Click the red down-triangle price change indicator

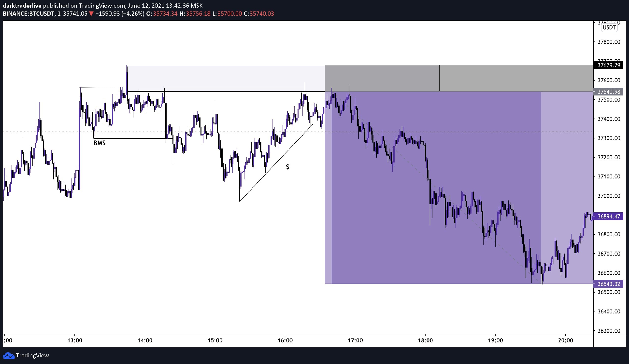[x=91, y=14]
